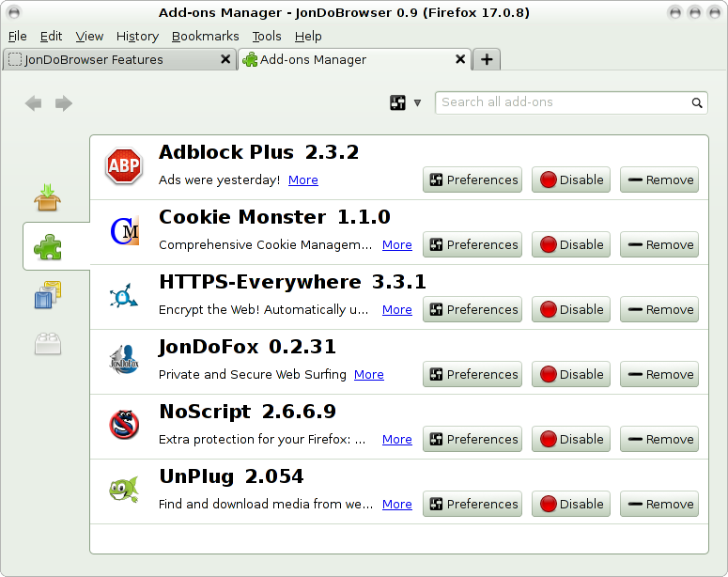Viewport: 728px width, 577px height.
Task: Remove HTTPS-Everywhere
Action: coord(659,309)
